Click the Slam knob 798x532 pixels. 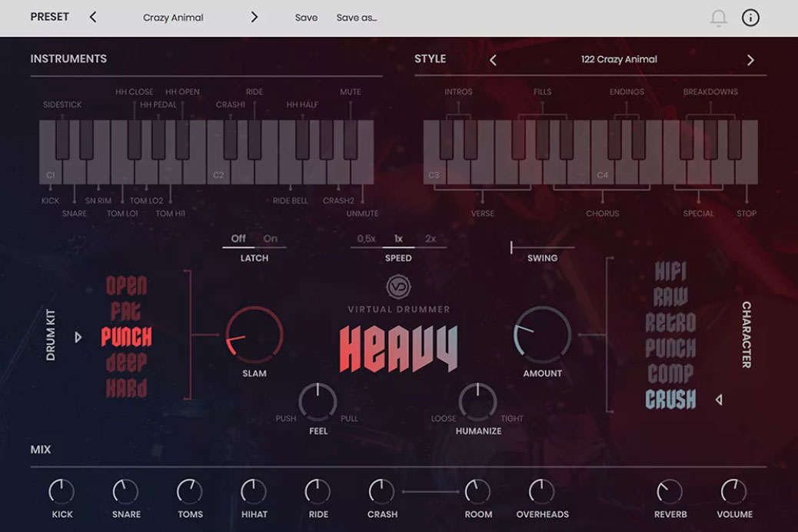(x=254, y=334)
